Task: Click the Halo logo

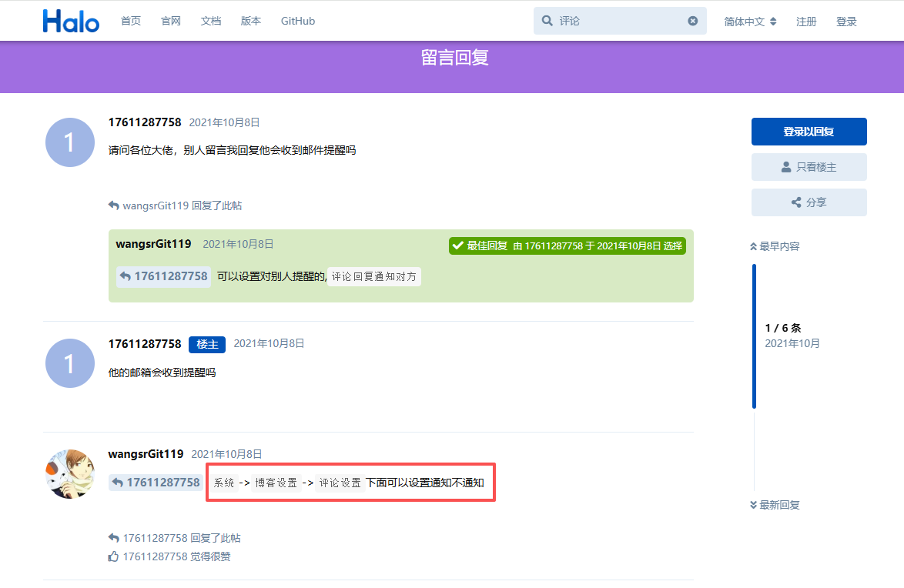Action: point(71,21)
